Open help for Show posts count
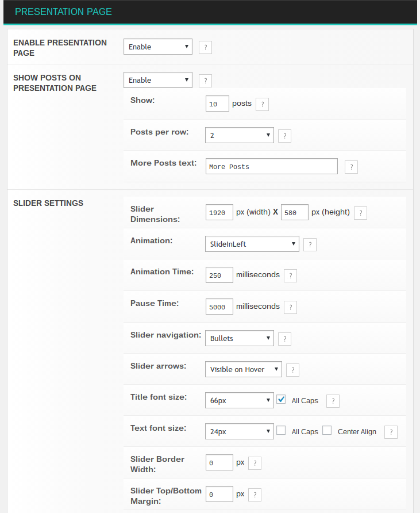420x513 pixels. [262, 104]
